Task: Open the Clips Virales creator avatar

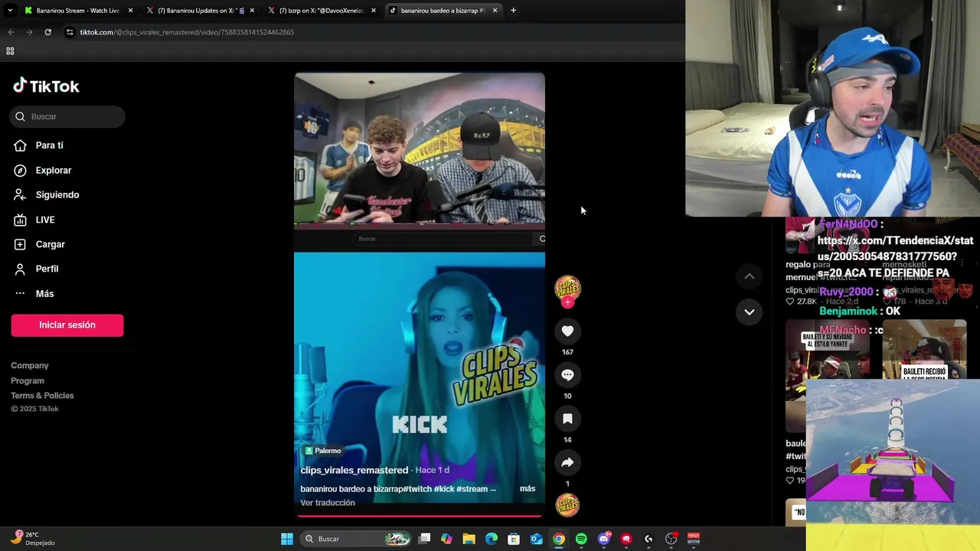Action: click(x=567, y=288)
